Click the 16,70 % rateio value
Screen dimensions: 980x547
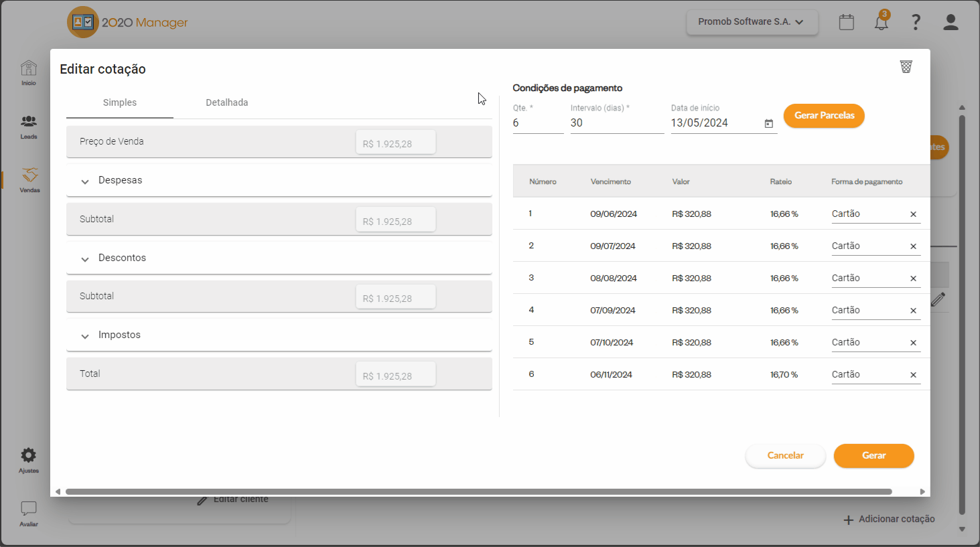click(x=784, y=375)
